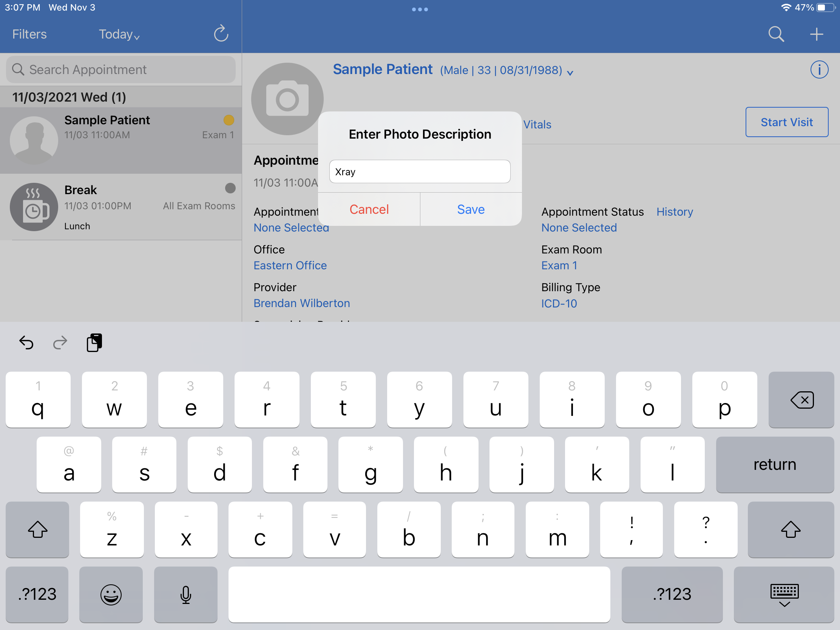Screen dimensions: 840x630
Task: Tap the a key
Action: (x=69, y=465)
